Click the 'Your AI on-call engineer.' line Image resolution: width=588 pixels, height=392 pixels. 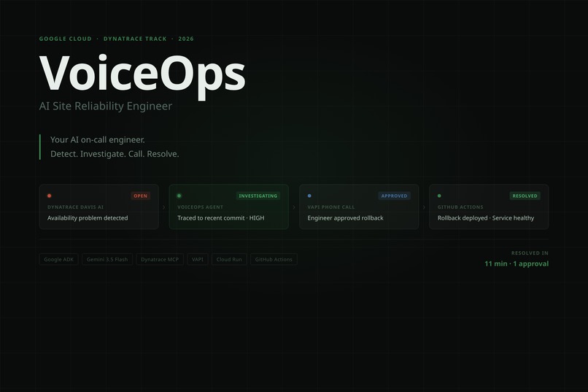tap(98, 139)
